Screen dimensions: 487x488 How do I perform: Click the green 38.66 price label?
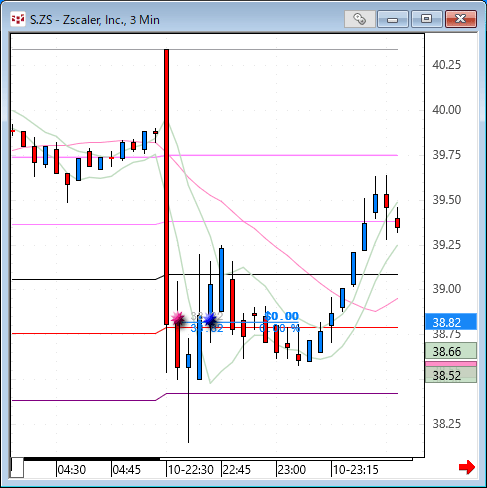click(451, 351)
